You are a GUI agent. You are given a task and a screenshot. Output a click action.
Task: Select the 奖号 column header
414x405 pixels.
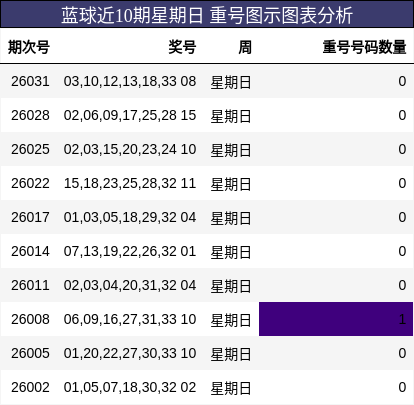pos(182,47)
